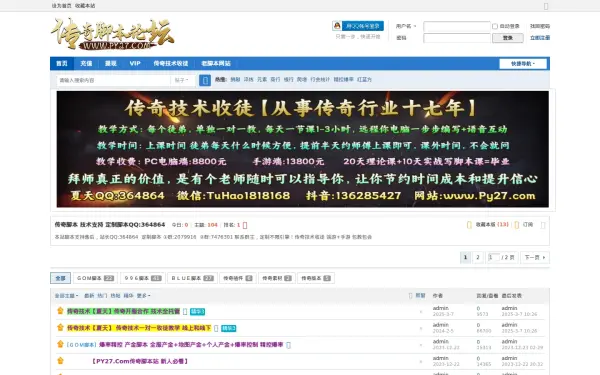Click the 传奇技术收徒 advertisement banner

302,149
